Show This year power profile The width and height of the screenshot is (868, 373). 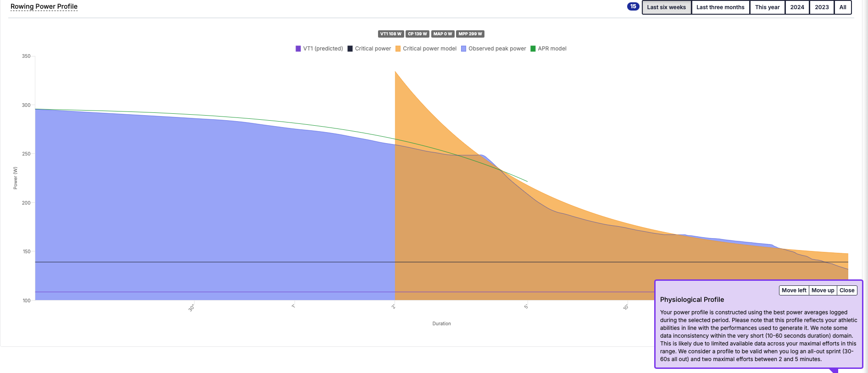pyautogui.click(x=767, y=7)
